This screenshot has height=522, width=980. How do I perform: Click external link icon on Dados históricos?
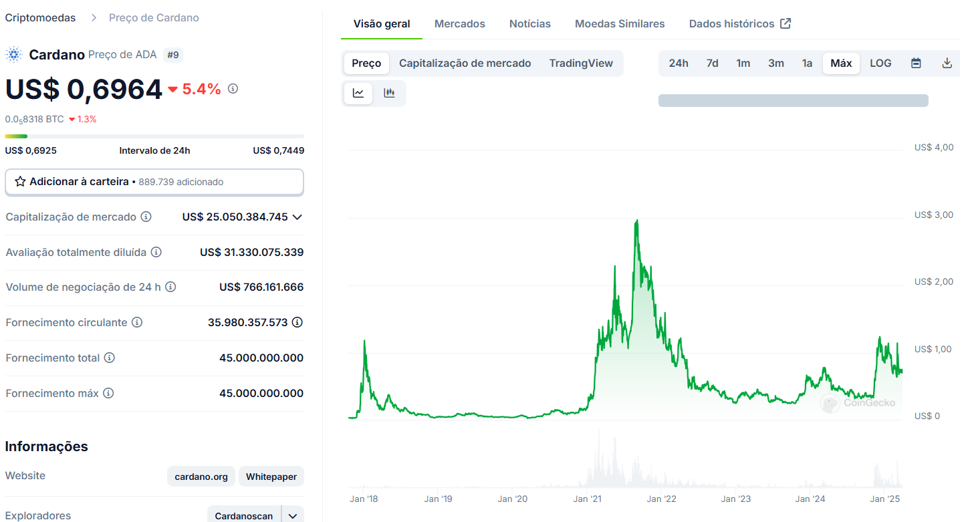[786, 23]
